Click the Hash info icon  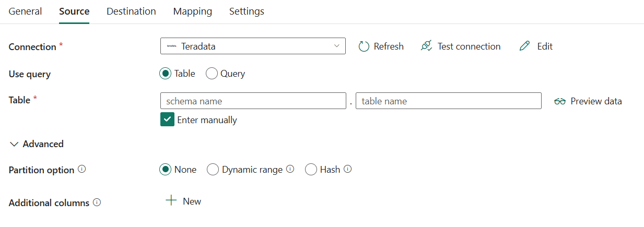click(347, 169)
